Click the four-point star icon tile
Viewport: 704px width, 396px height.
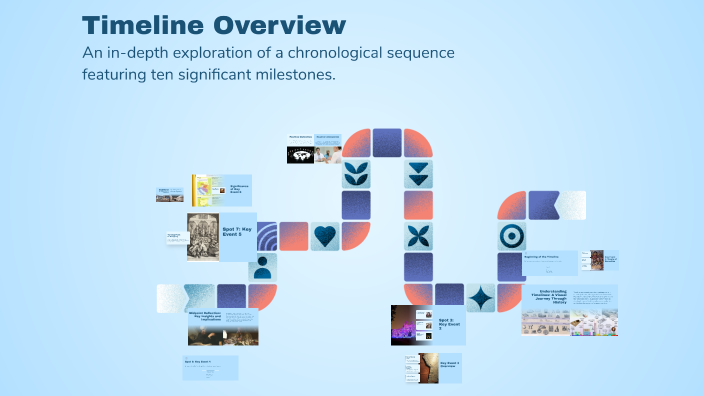coord(480,298)
